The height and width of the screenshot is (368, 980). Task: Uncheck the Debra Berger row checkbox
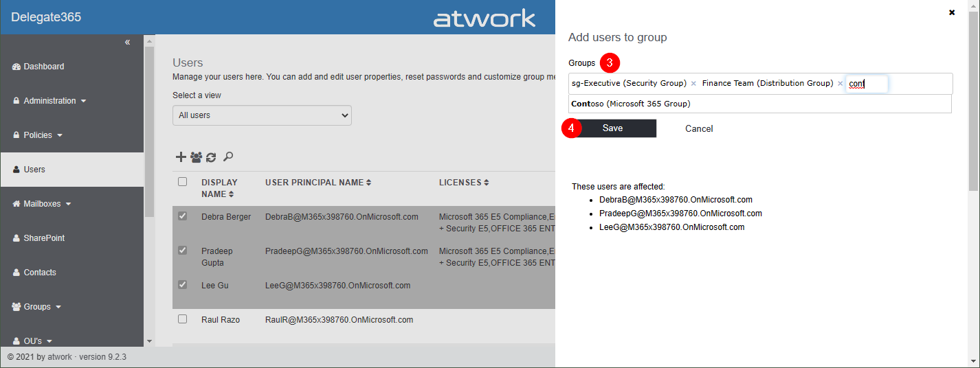pyautogui.click(x=182, y=216)
